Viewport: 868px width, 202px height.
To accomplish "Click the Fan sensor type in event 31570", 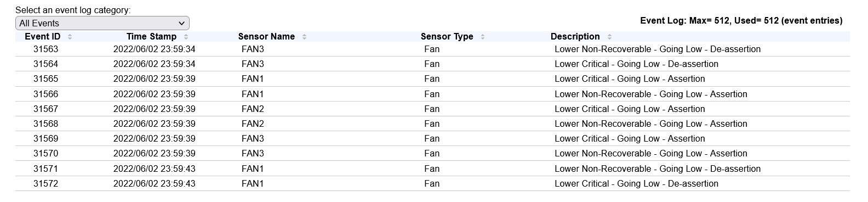I will pos(432,153).
